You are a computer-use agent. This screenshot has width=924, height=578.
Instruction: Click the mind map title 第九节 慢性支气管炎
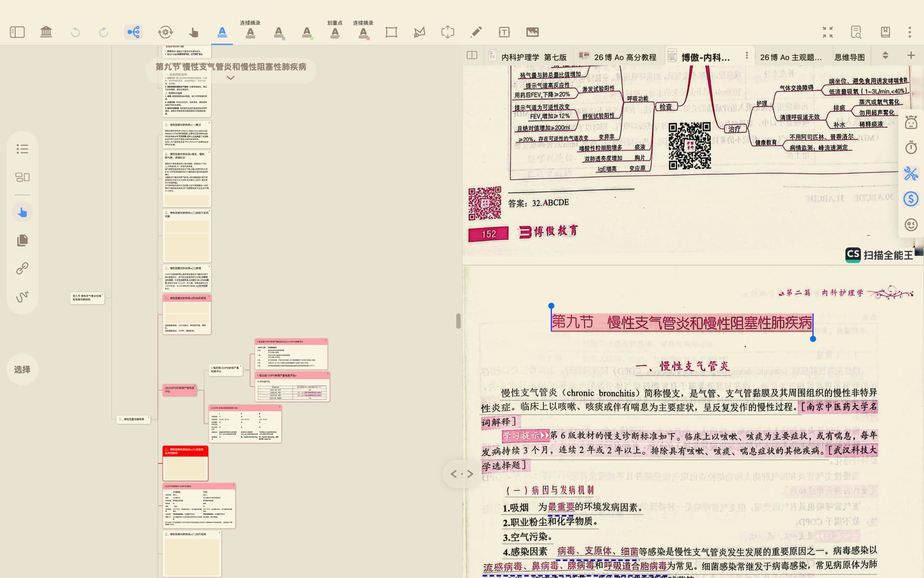(x=231, y=67)
